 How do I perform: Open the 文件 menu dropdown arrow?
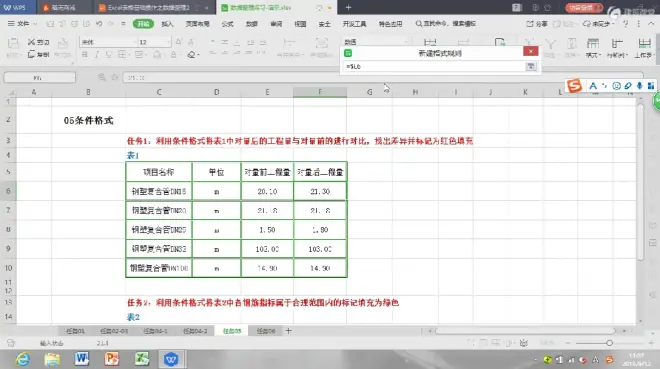[35, 24]
